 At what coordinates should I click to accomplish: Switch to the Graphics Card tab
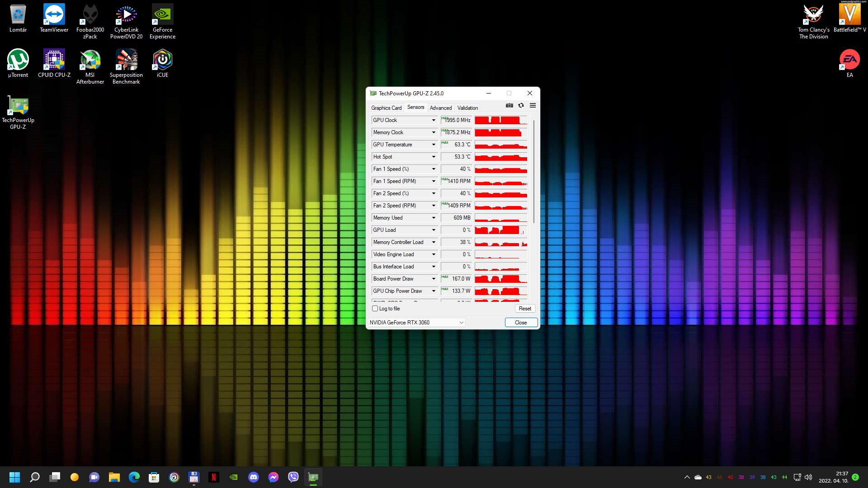point(387,108)
